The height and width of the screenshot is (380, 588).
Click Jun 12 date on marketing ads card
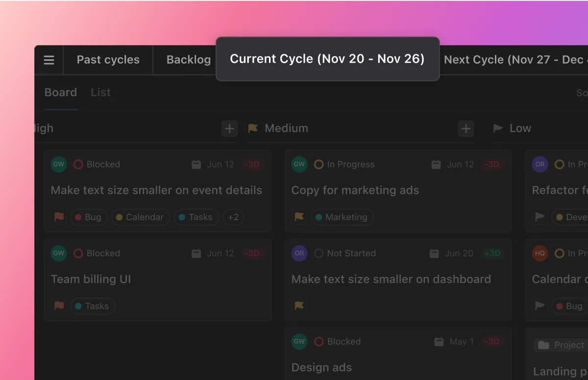[460, 164]
